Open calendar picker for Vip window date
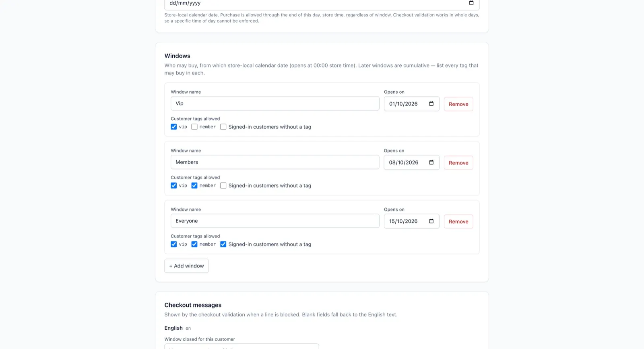 pos(431,104)
